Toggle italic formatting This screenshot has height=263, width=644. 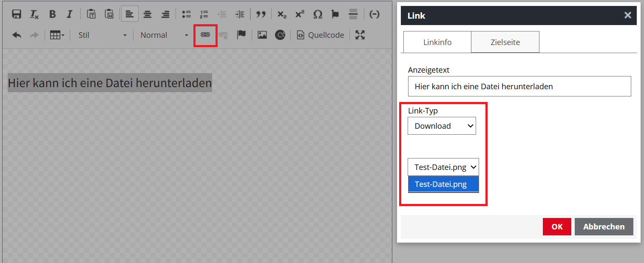(x=70, y=14)
